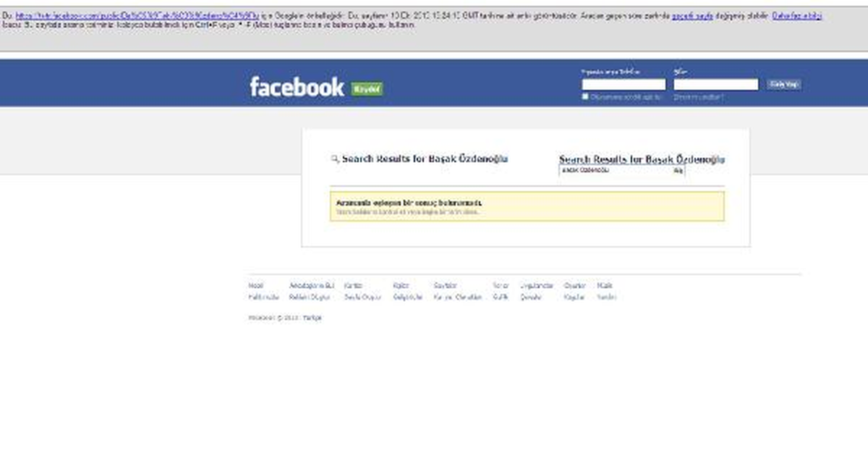The width and height of the screenshot is (868, 459).
Task: Click the search submit button next to search box
Action: [678, 170]
